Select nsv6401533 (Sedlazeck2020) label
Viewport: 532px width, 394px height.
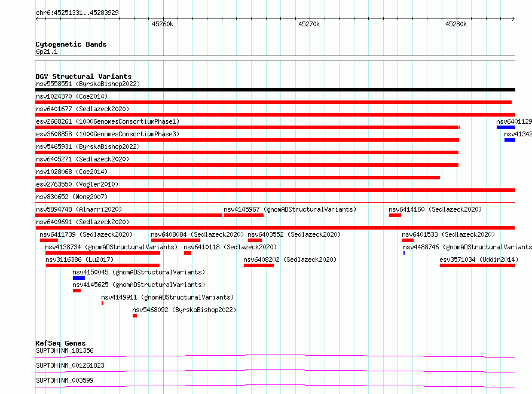coord(448,234)
